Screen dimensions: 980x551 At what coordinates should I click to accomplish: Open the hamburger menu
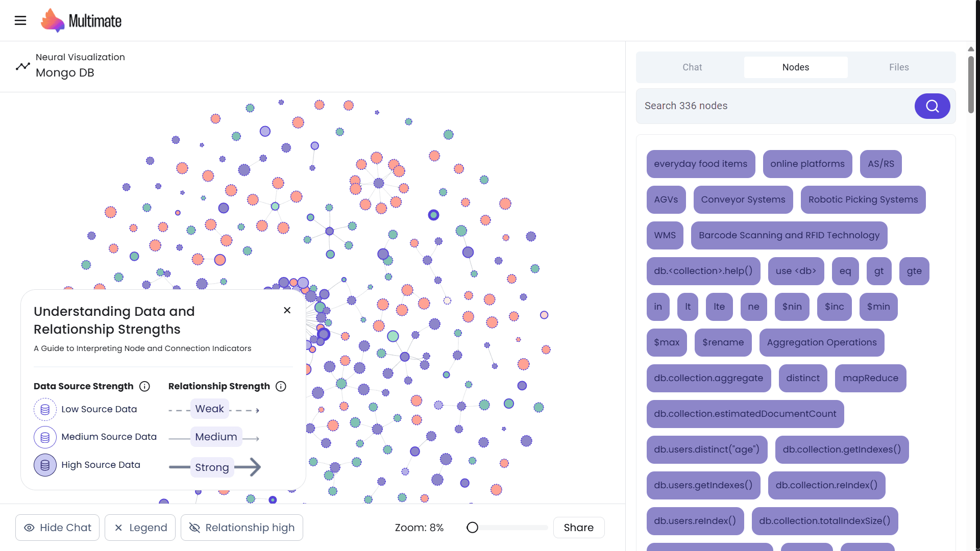[20, 20]
